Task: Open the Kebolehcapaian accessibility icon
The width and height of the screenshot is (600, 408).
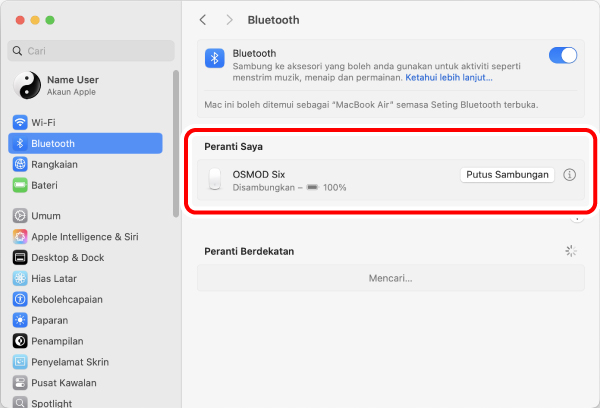Action: point(20,299)
